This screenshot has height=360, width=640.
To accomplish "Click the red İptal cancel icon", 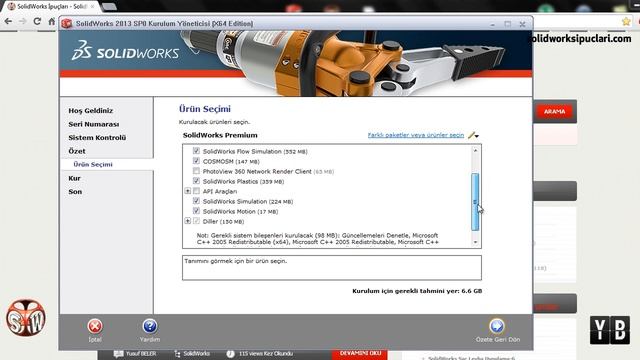I will pos(95,326).
